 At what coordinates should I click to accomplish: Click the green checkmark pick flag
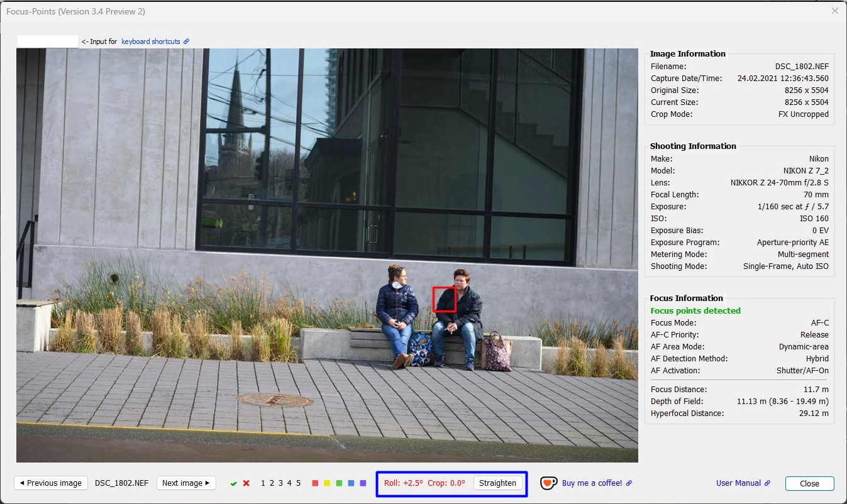[x=234, y=483]
